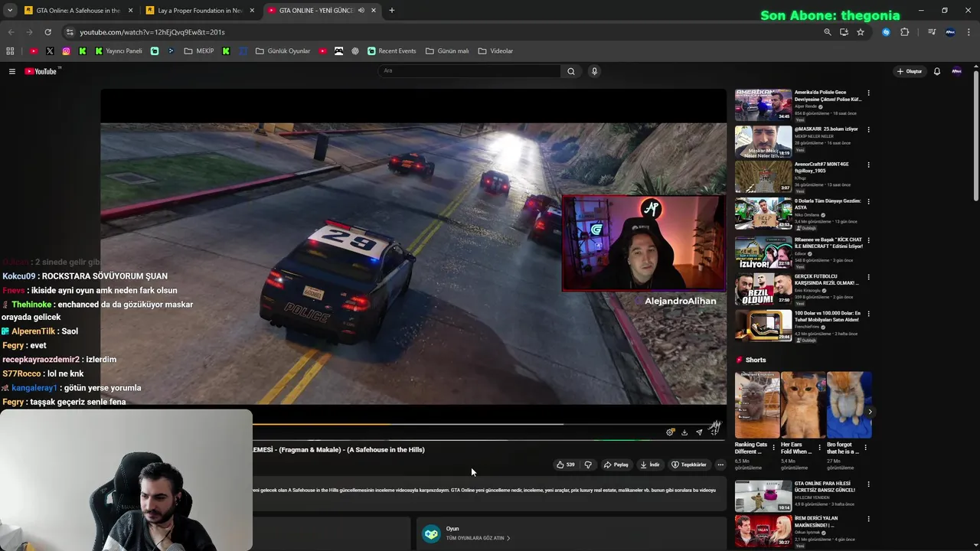Open the Chrome profile avatar
Image resolution: width=980 pixels, height=551 pixels.
[950, 32]
